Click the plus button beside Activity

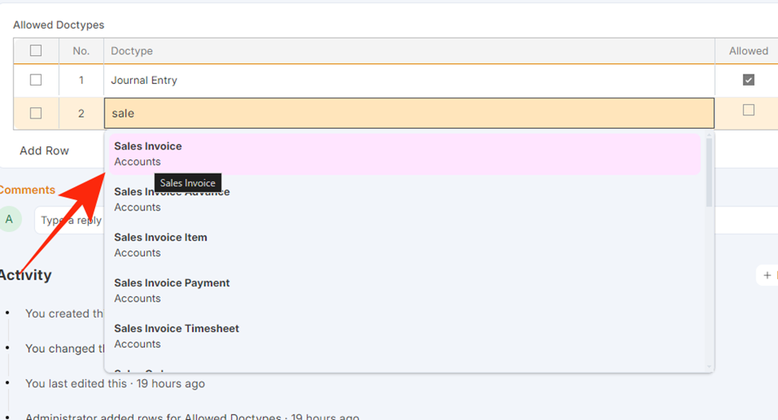[x=767, y=275]
